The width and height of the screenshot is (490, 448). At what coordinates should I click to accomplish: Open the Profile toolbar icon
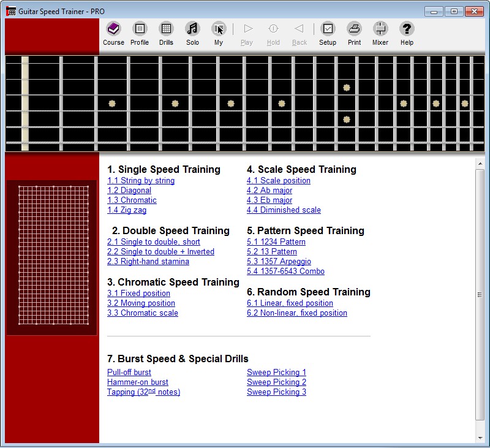pos(140,29)
